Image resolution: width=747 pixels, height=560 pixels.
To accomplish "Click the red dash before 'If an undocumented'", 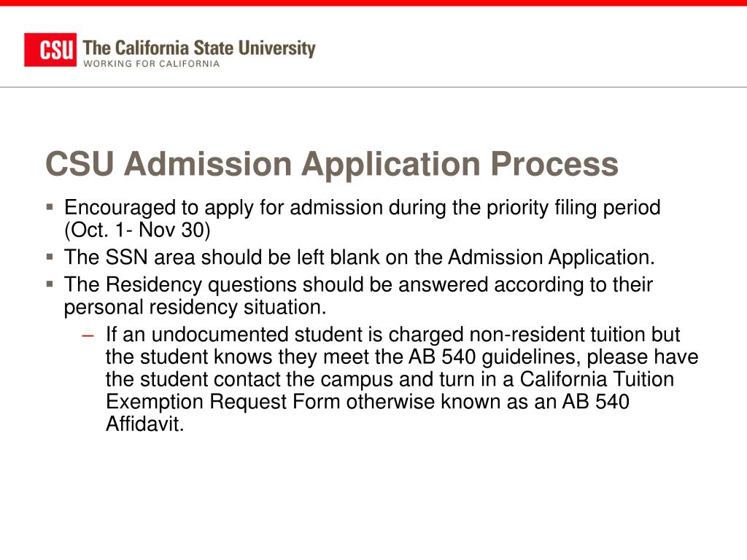I will click(88, 335).
